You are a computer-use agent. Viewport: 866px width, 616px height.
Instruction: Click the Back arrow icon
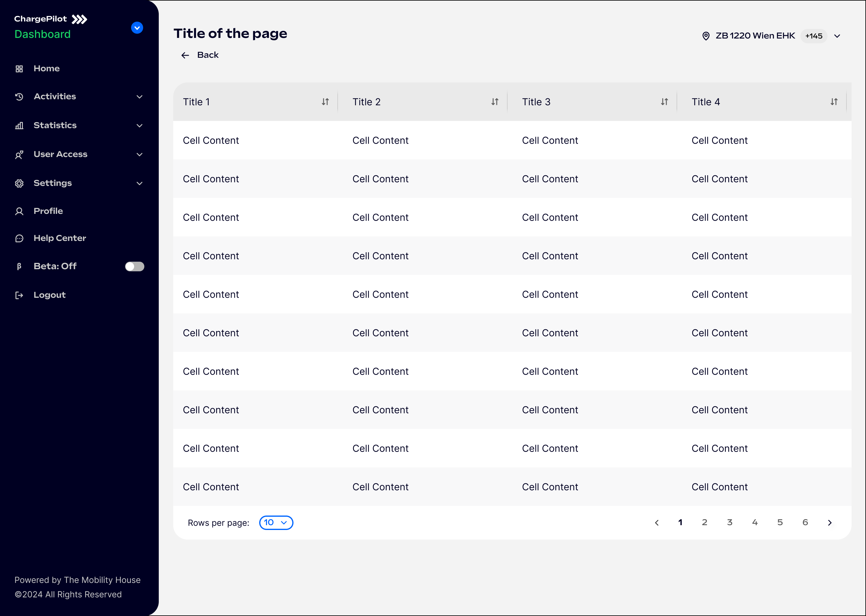185,55
